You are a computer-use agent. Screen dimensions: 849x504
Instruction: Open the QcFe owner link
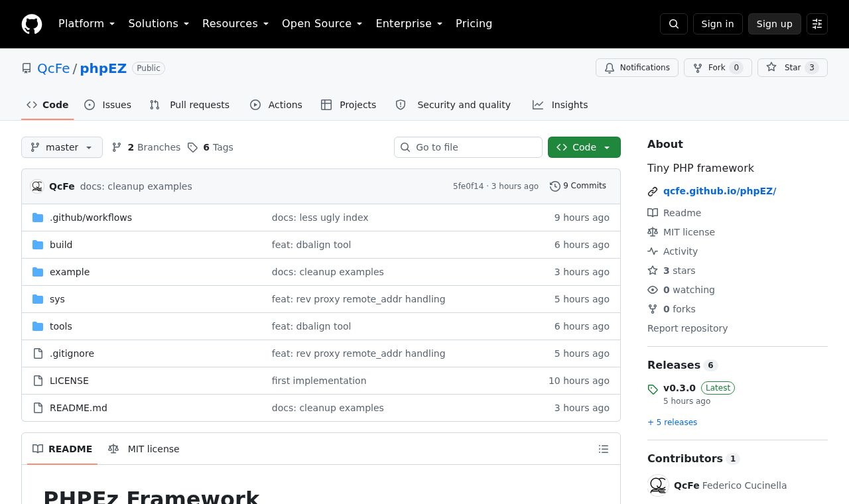(54, 68)
